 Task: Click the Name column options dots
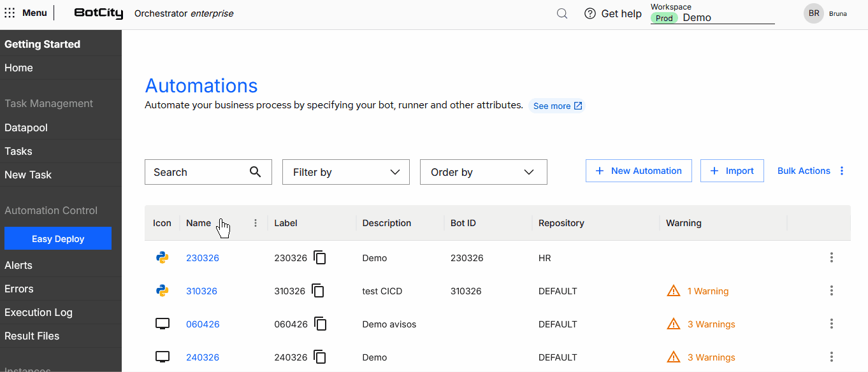coord(256,223)
